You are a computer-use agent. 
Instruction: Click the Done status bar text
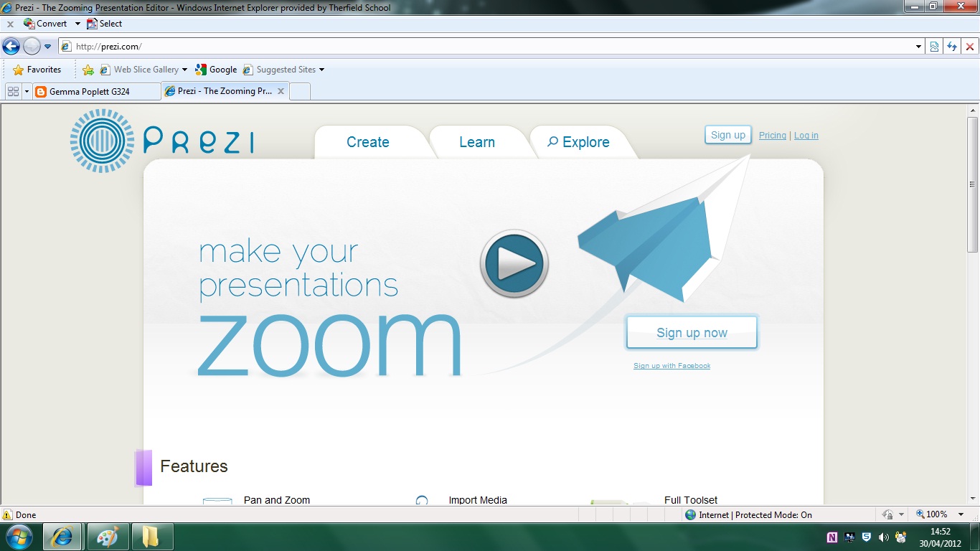[26, 514]
